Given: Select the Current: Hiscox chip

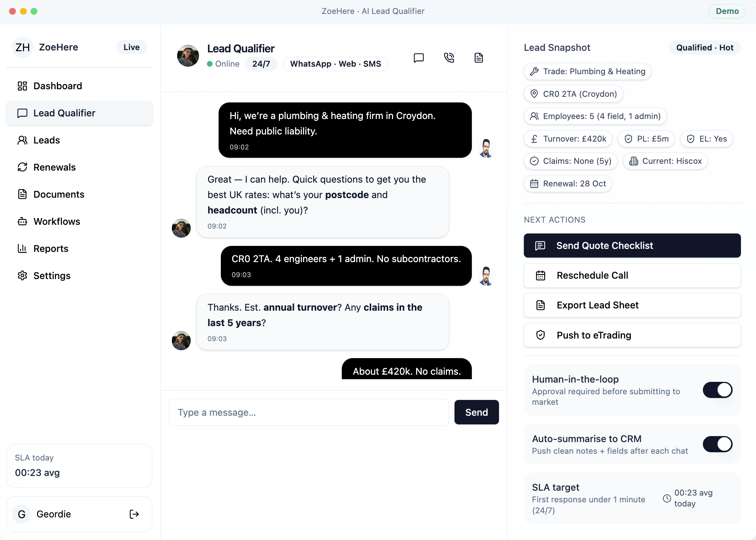Looking at the screenshot, I should click(665, 161).
